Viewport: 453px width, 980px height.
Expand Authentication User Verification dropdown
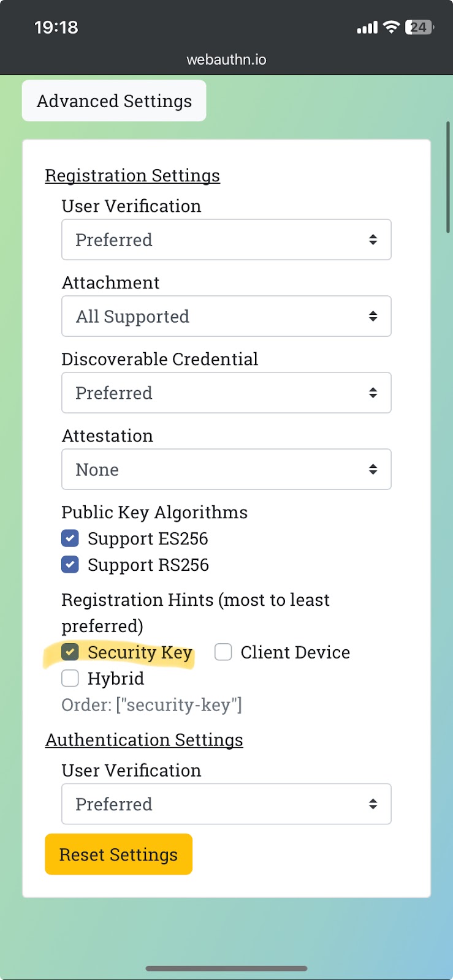[x=226, y=804]
